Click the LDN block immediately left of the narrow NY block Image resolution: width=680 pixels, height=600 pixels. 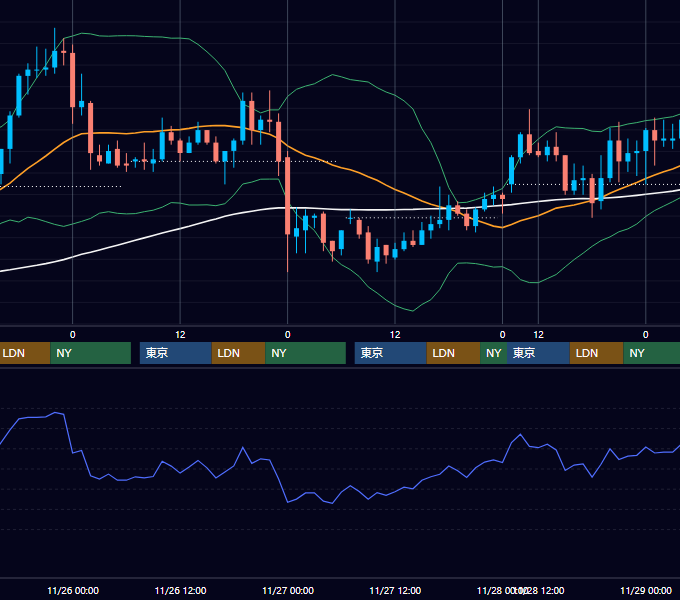[454, 353]
